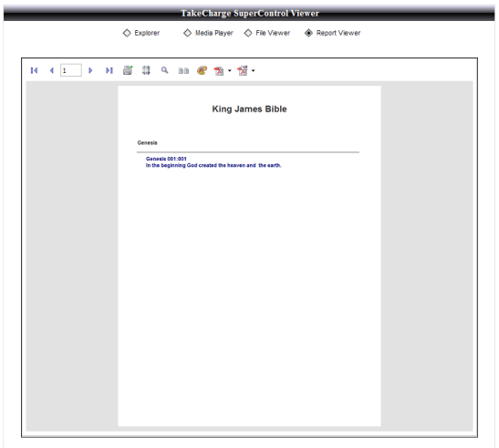Click the printer icon in toolbar
Screen dimensions: 499x448
click(x=128, y=70)
